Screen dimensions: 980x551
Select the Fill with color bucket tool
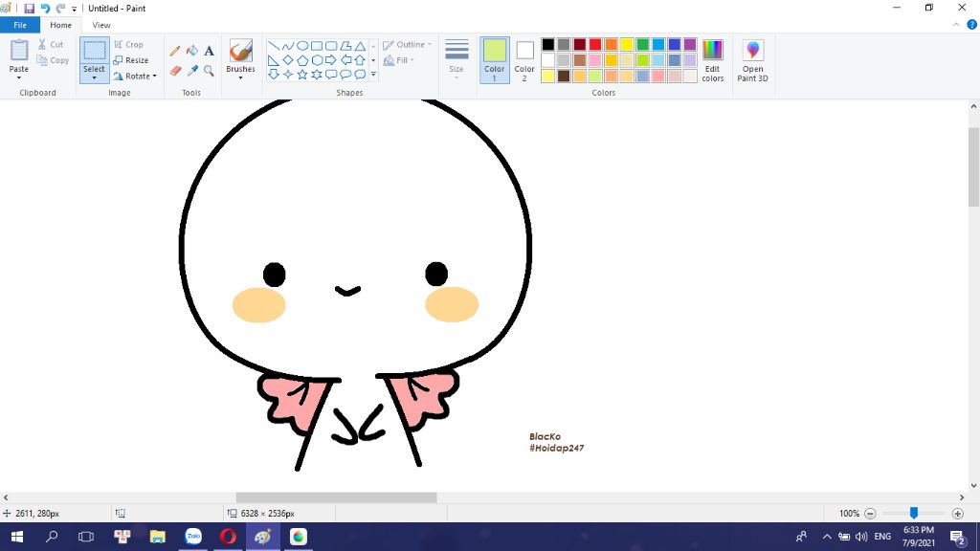pyautogui.click(x=191, y=52)
